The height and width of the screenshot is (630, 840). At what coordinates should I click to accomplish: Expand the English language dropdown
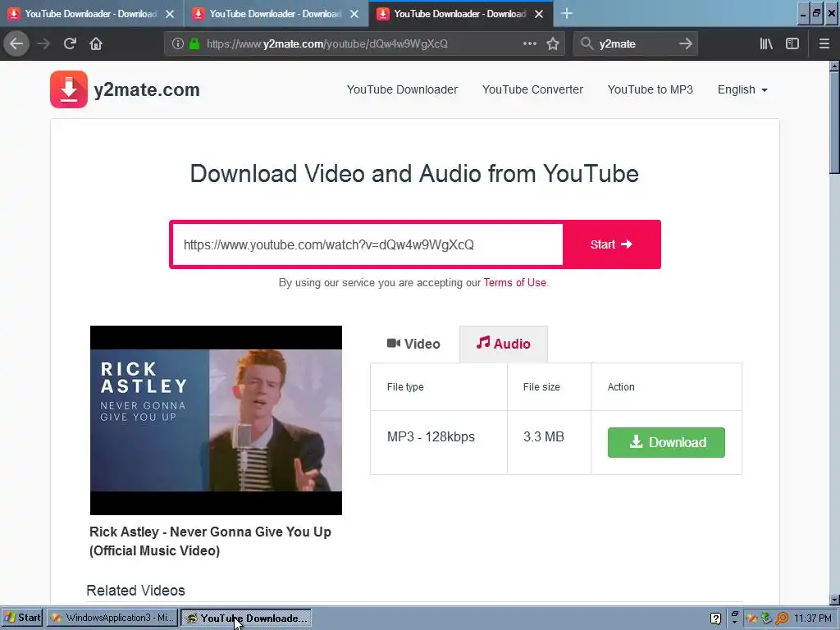[x=742, y=90]
